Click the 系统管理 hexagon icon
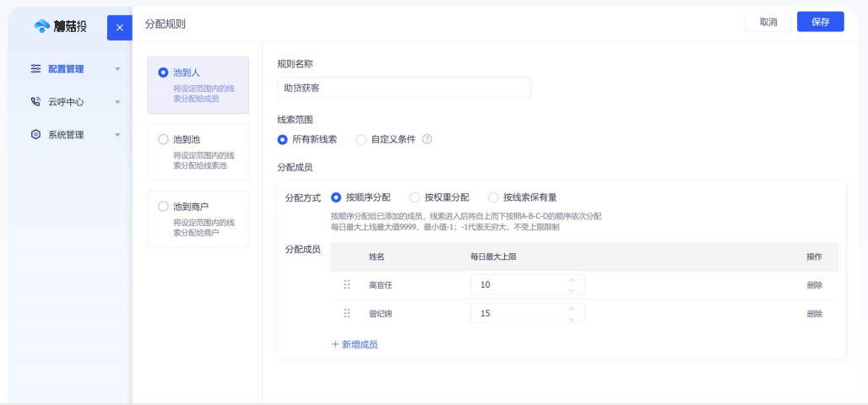Screen dimensions: 868x405 point(35,134)
